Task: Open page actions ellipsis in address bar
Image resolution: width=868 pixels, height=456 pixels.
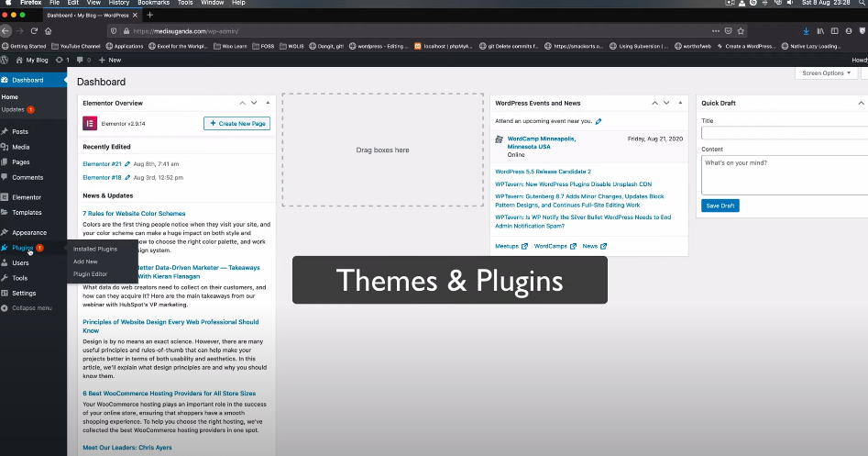Action: (x=716, y=31)
